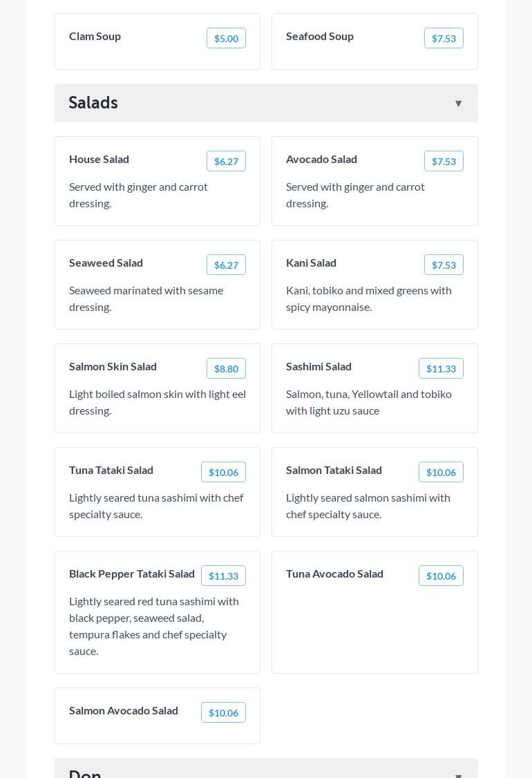
Task: Click Clam Soup $5.00 price button
Action: (226, 39)
